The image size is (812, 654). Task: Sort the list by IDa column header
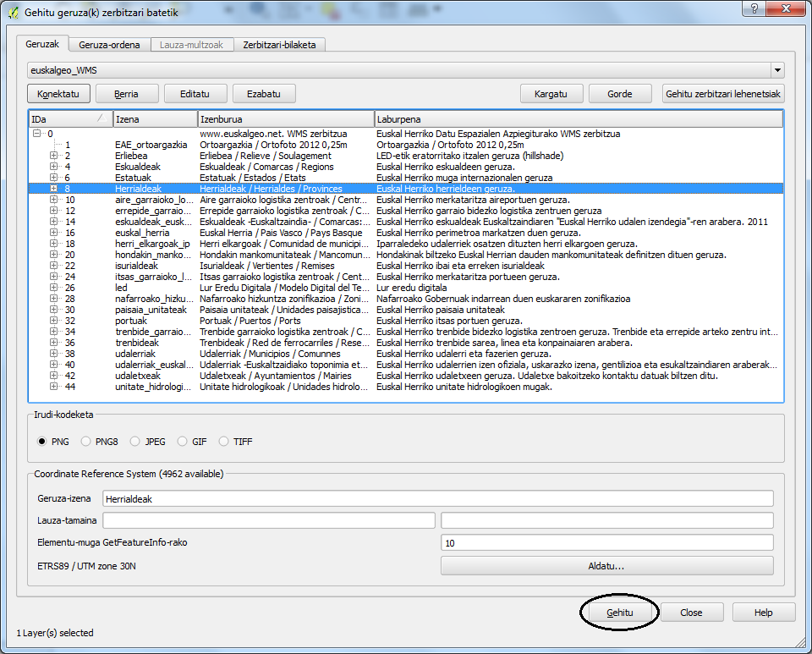tap(69, 118)
